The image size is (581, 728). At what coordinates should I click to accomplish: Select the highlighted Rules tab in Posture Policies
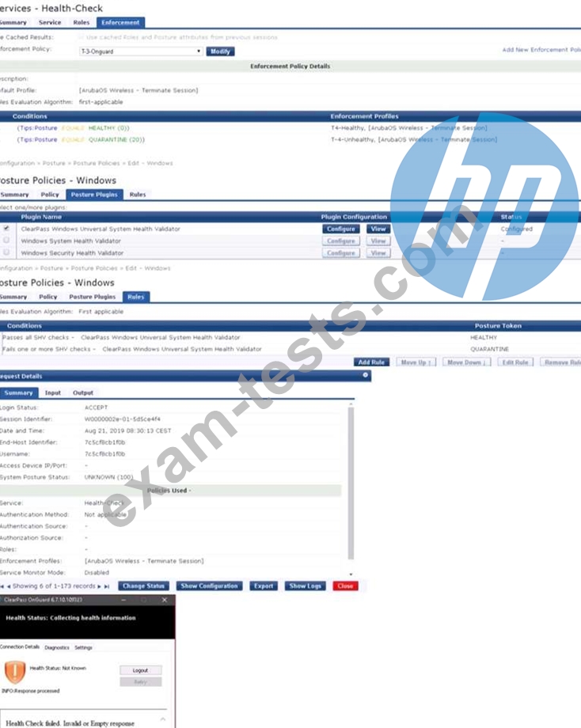click(x=135, y=297)
